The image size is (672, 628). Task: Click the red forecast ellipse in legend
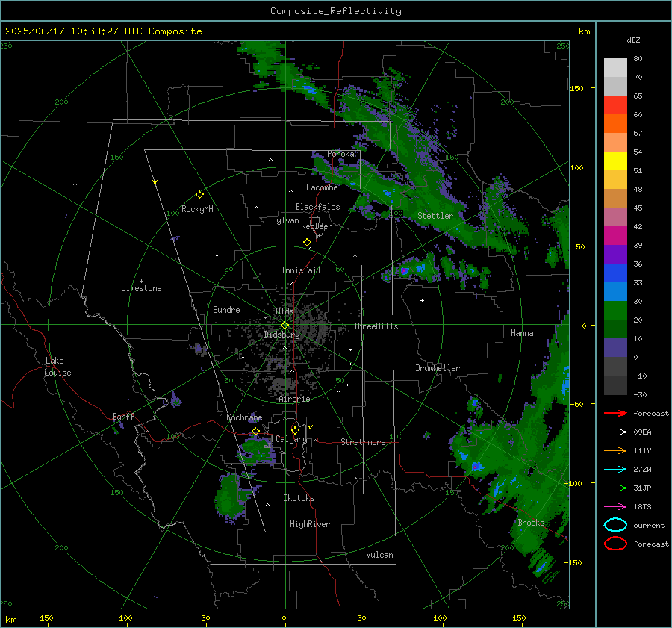(x=615, y=544)
